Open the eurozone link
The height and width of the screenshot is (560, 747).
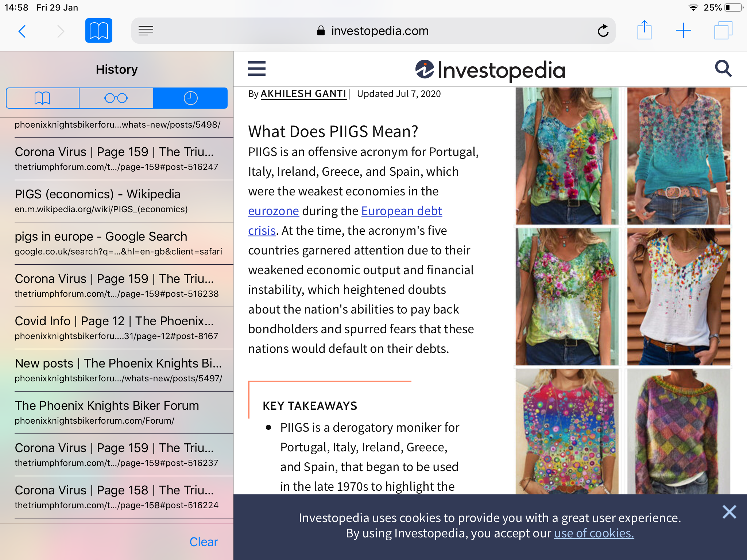pyautogui.click(x=273, y=211)
